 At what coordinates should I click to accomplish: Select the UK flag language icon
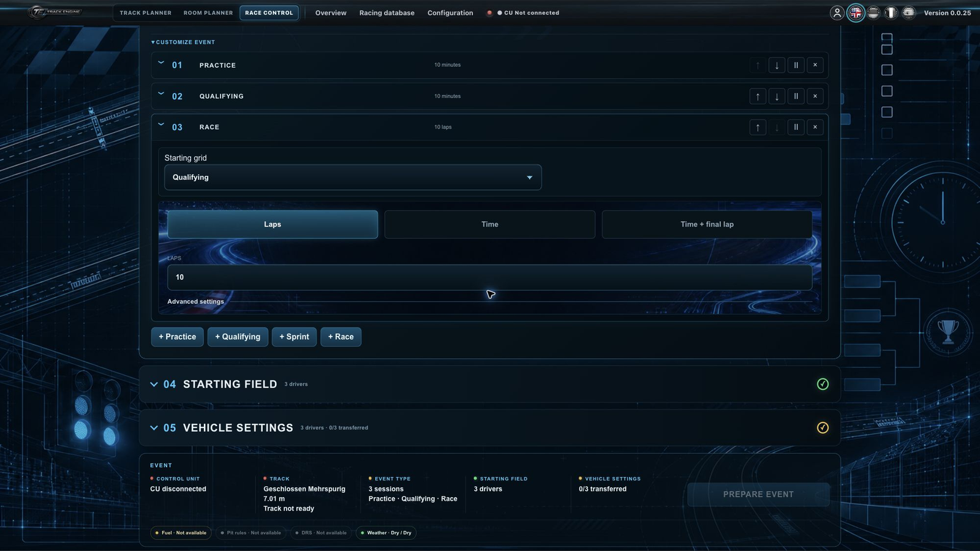pyautogui.click(x=856, y=13)
